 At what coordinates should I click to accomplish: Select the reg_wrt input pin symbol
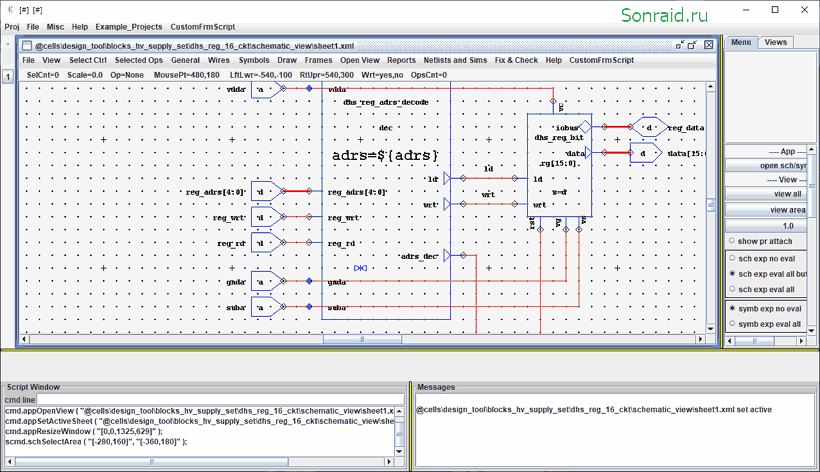267,217
